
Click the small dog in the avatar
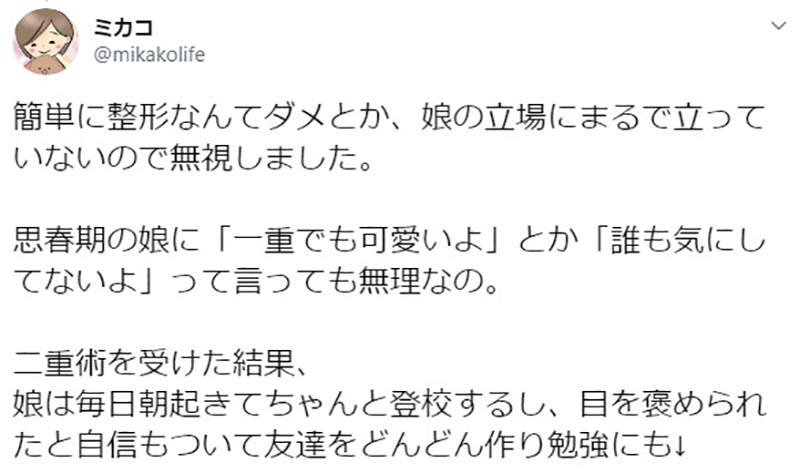[44, 62]
